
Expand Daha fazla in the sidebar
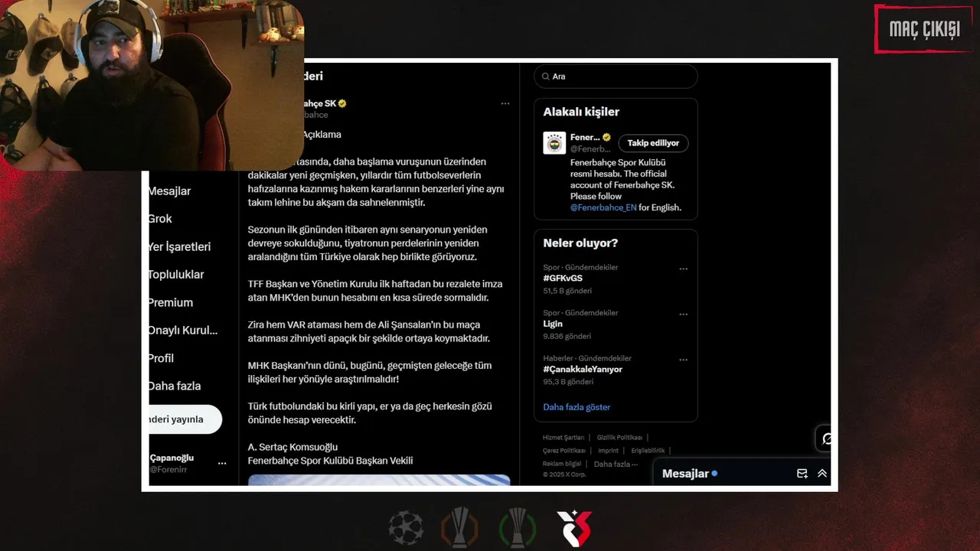(174, 386)
